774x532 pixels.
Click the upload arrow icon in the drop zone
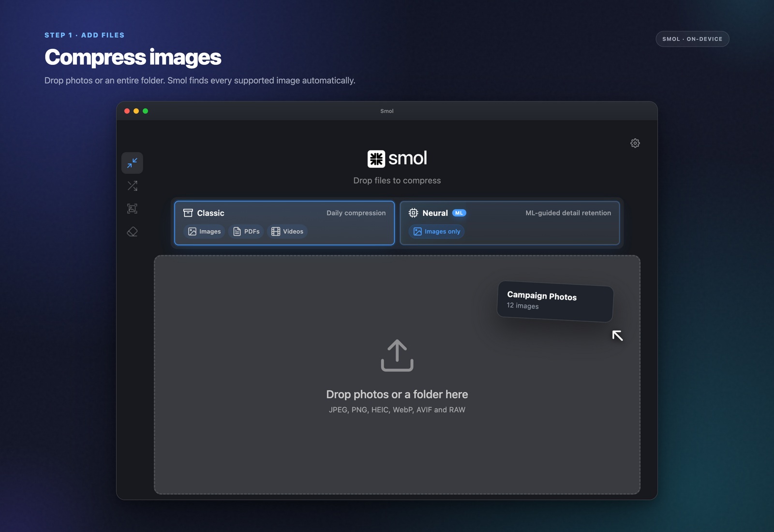[x=397, y=355]
